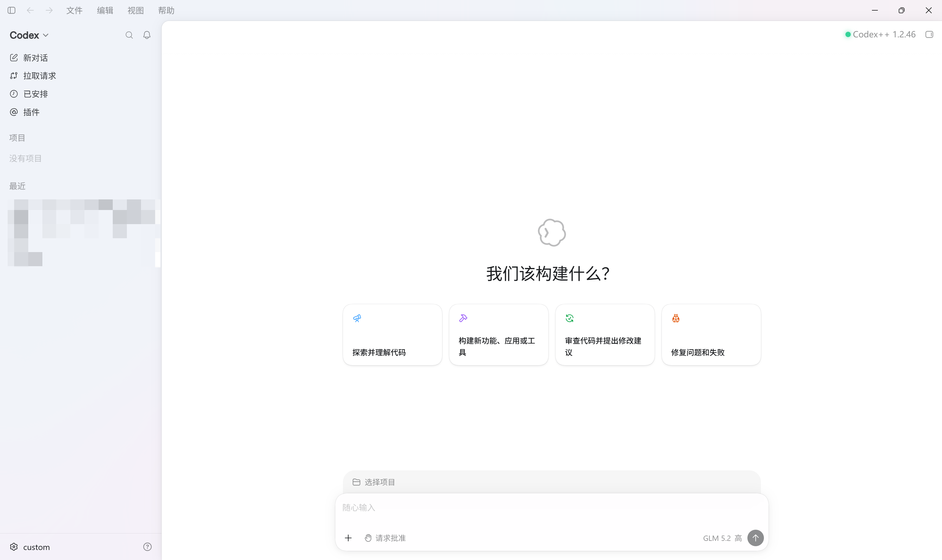Minimize the Codex window
Screen dimensions: 942x560
(875, 10)
